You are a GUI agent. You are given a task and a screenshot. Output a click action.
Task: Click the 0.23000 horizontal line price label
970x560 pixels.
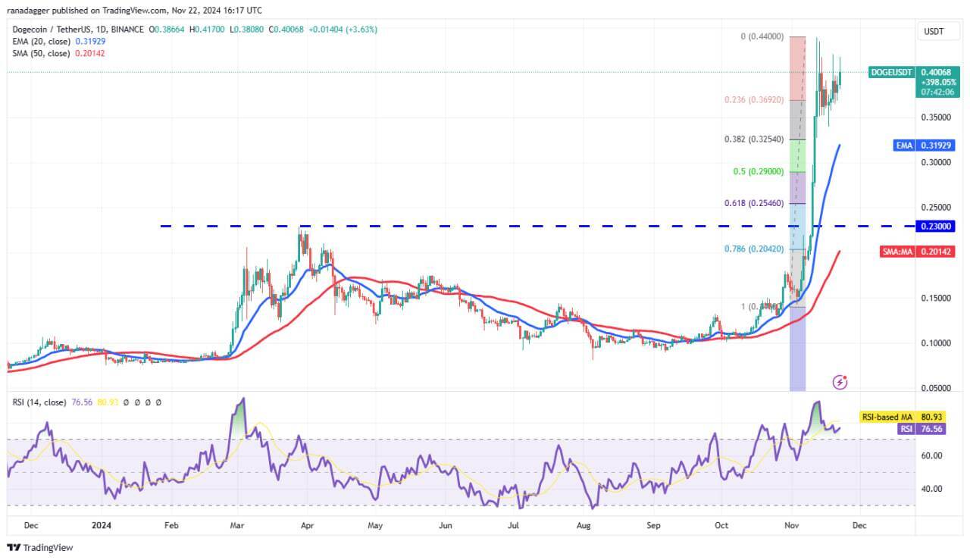click(x=935, y=226)
